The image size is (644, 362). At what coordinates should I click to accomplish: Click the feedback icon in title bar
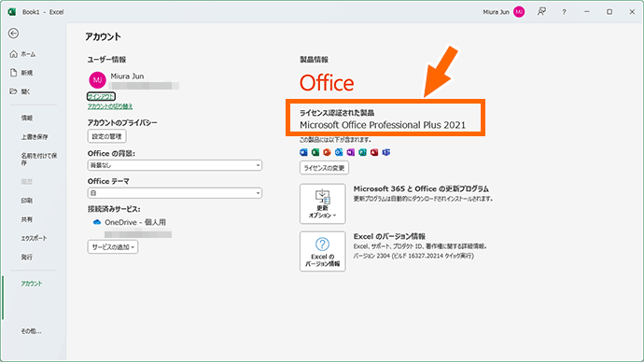pos(541,12)
